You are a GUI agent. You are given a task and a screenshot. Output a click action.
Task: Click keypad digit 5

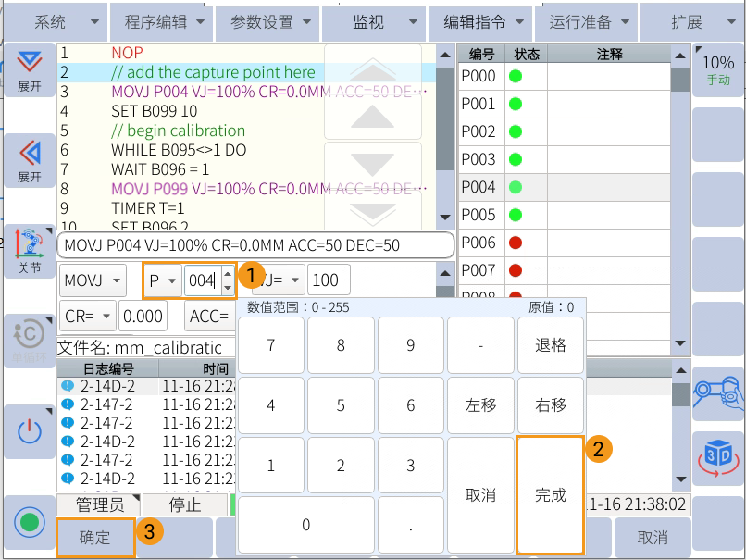[341, 405]
